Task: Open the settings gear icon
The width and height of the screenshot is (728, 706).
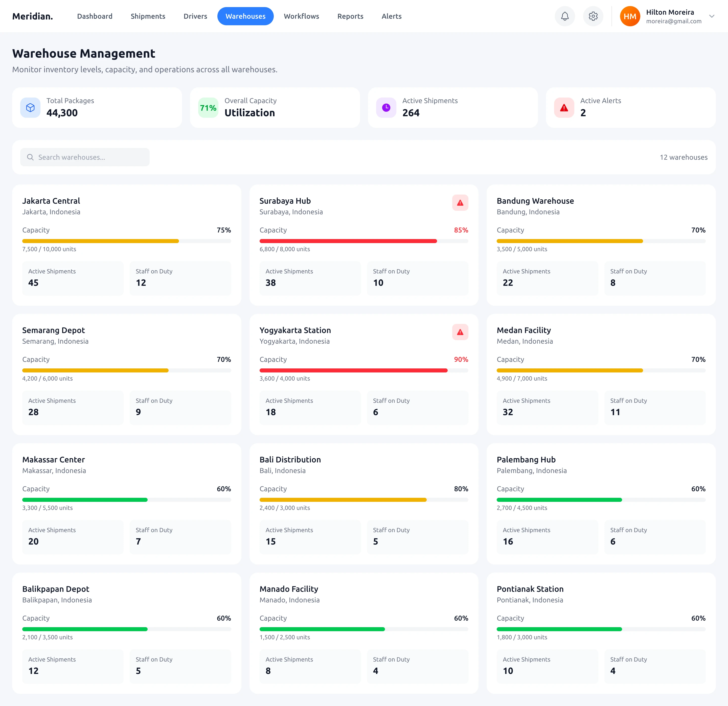Action: pyautogui.click(x=593, y=16)
